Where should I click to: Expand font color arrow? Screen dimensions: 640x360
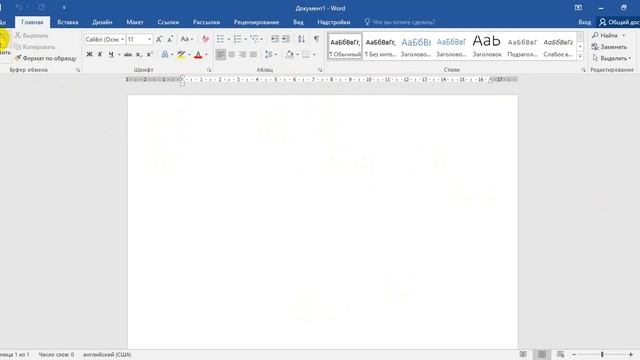[x=206, y=55]
